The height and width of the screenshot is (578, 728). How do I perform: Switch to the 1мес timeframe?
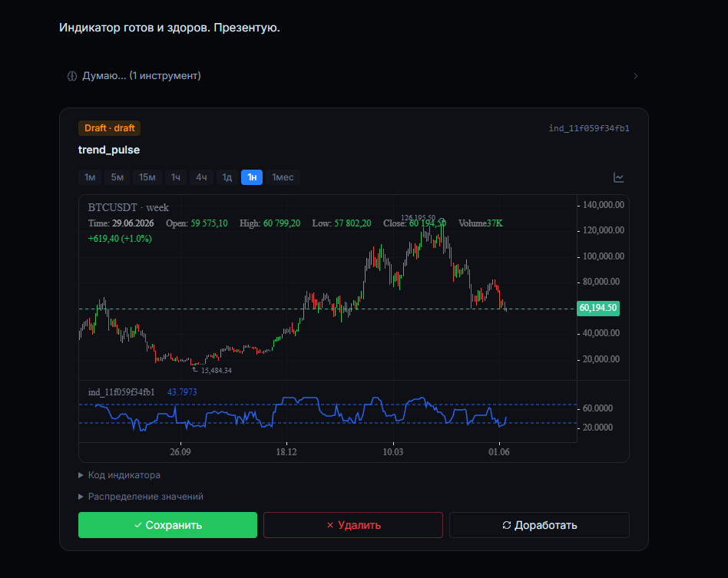click(283, 177)
